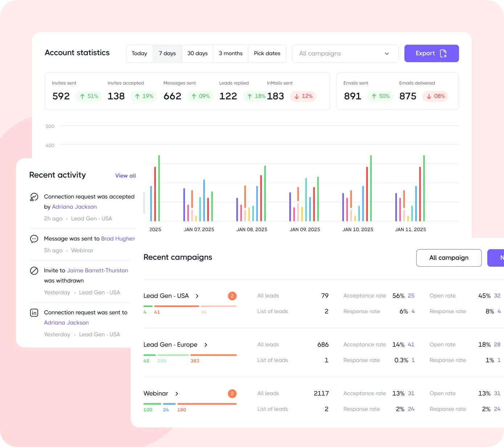The image size is (504, 447).
Task: Open the Pick dates option
Action: tap(267, 54)
